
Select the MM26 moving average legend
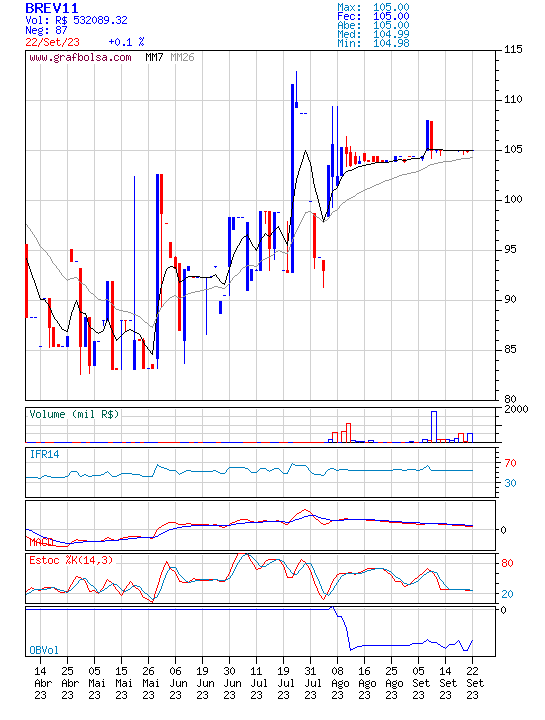point(182,57)
